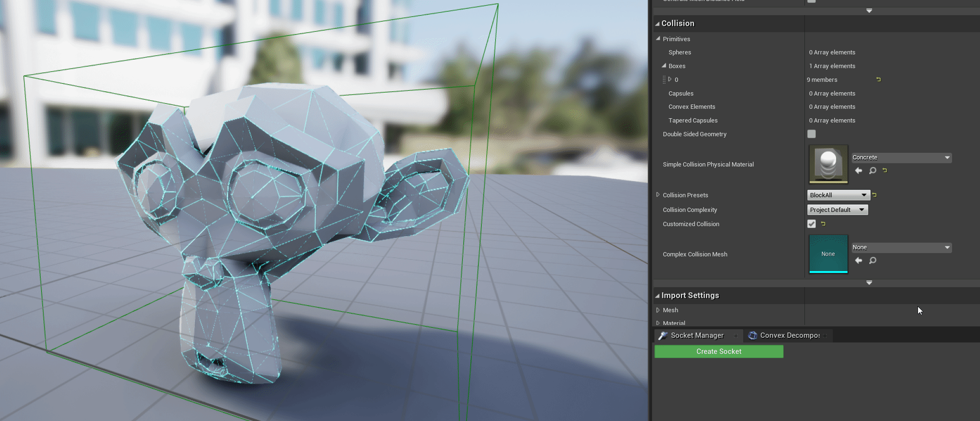Show advanced options below Complex Collision Mesh
The image size is (980, 421).
(869, 282)
